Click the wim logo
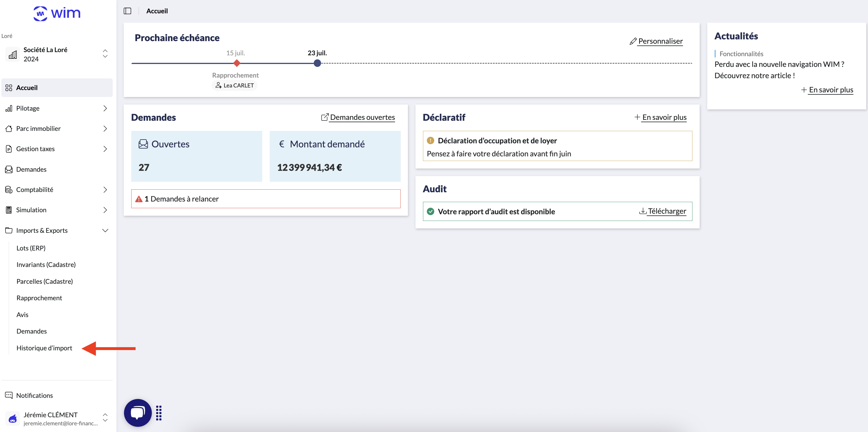This screenshot has height=432, width=868. [x=57, y=14]
